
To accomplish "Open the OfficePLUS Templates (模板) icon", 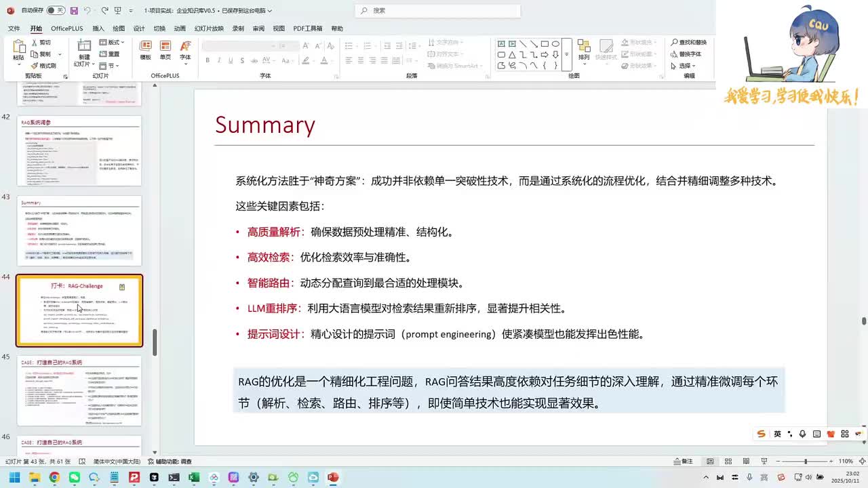I will (x=145, y=45).
